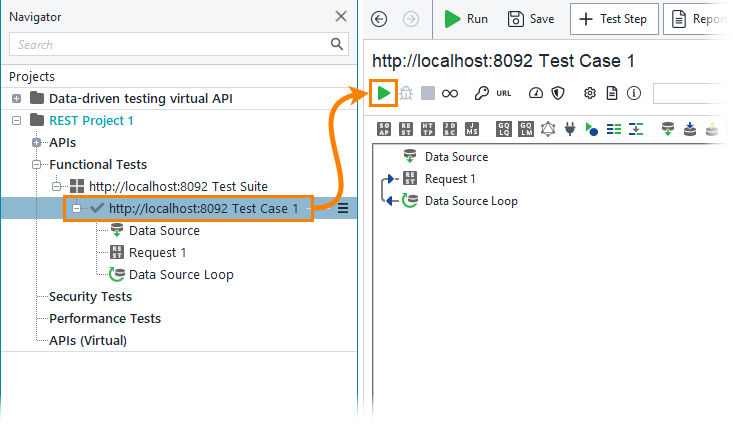The height and width of the screenshot is (425, 733).
Task: Collapse the localhost:8092 Test Suite node
Action: [57, 187]
